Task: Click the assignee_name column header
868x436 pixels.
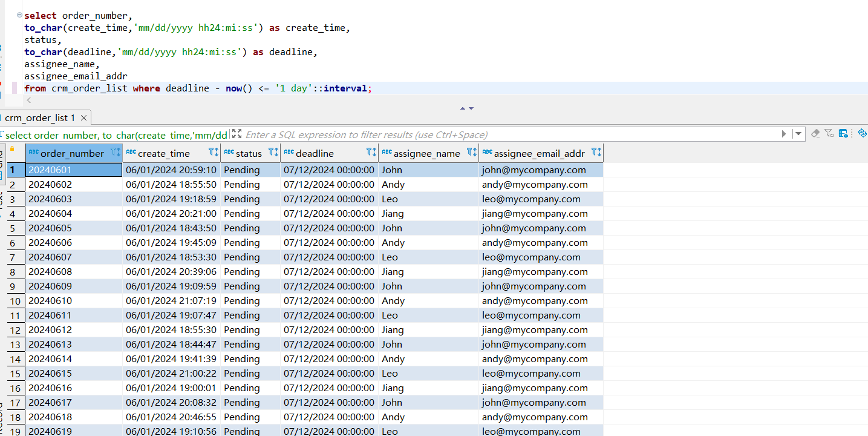Action: 426,153
